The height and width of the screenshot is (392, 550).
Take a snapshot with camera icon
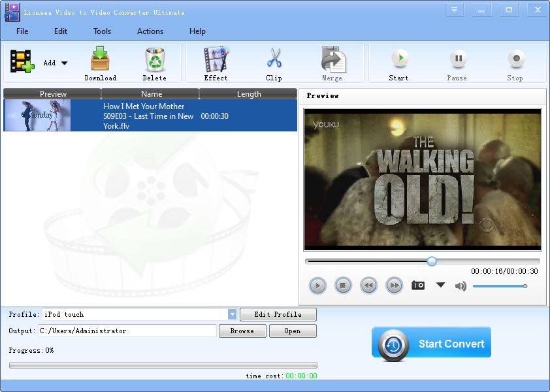[x=418, y=286]
